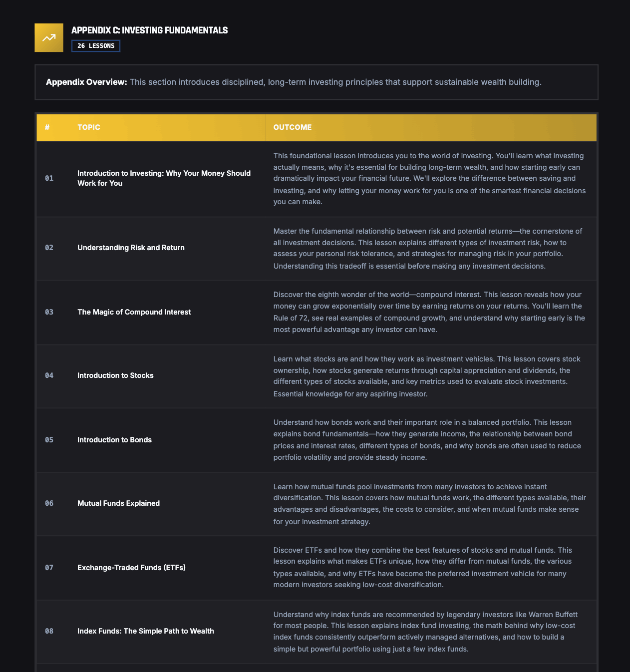Open the Understanding Risk and Return lesson
Screen dimensions: 630x672
pos(131,248)
